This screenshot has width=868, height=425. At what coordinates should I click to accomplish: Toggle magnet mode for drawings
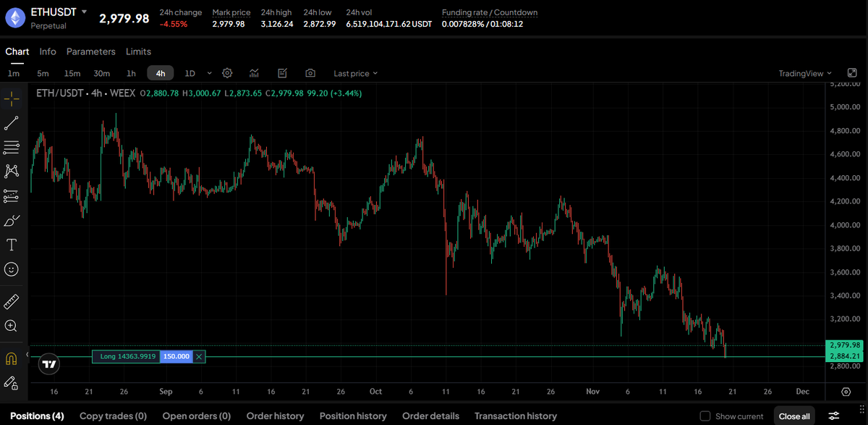[x=12, y=358]
